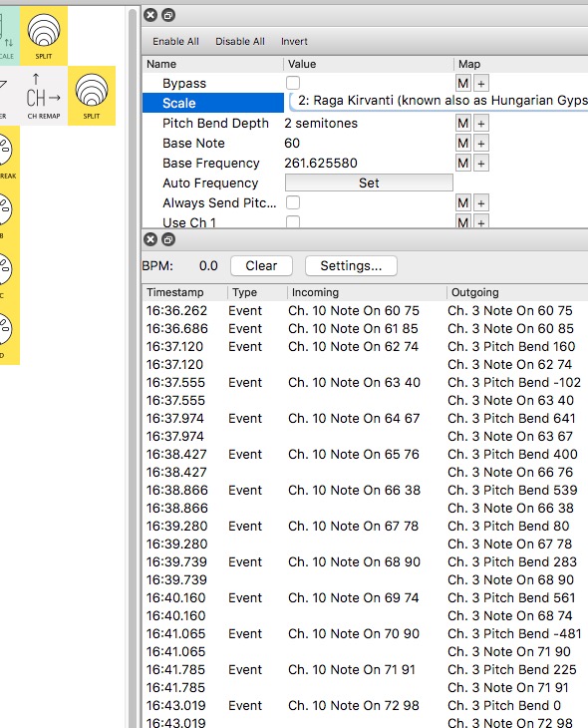
Task: Click the Base Frequency value field
Action: pyautogui.click(x=321, y=163)
